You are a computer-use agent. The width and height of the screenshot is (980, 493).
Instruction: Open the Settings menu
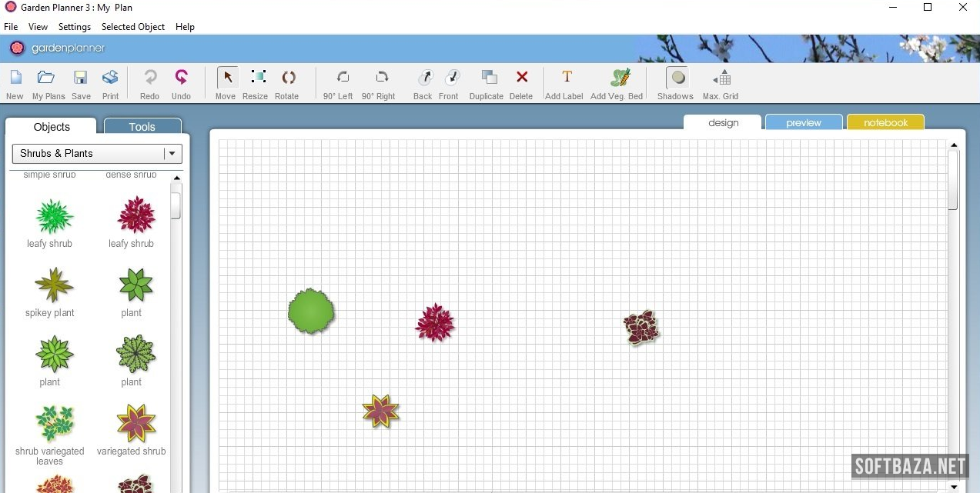coord(75,27)
